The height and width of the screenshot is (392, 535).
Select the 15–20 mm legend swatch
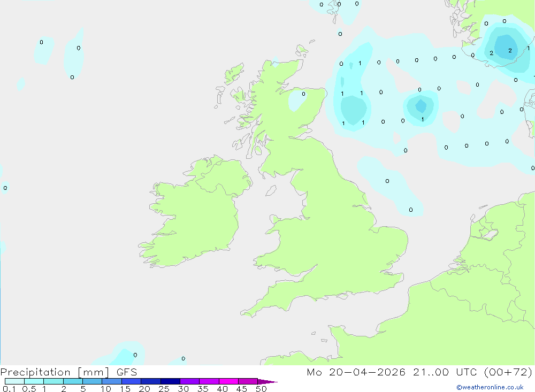click(x=132, y=381)
